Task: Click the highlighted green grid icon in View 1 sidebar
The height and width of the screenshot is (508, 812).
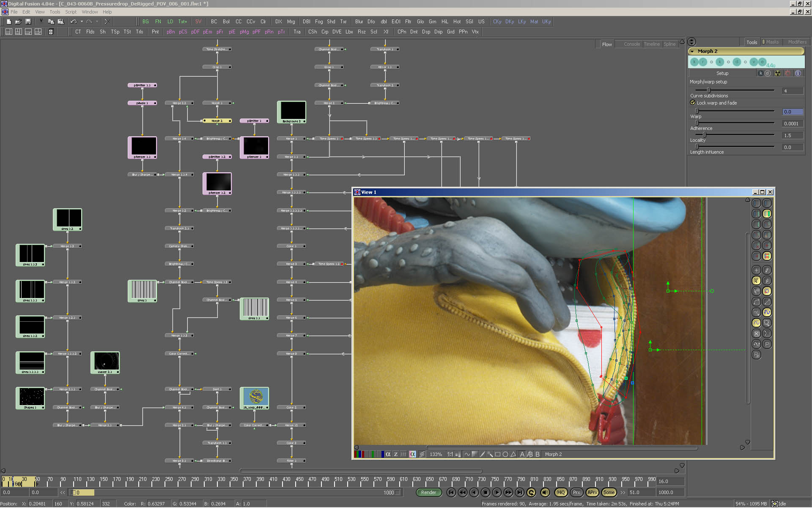Action: click(x=767, y=256)
